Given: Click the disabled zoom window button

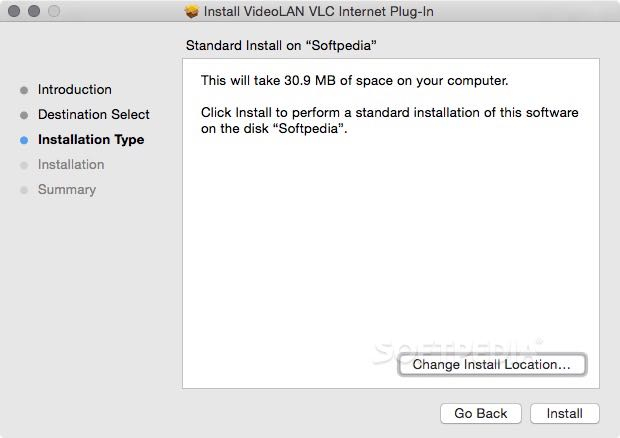Looking at the screenshot, I should point(54,11).
